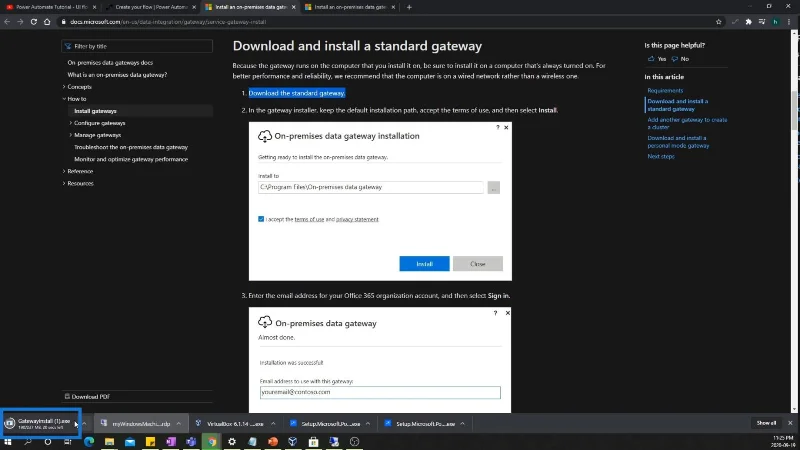Tick the accept terms of use checkbox

261,219
